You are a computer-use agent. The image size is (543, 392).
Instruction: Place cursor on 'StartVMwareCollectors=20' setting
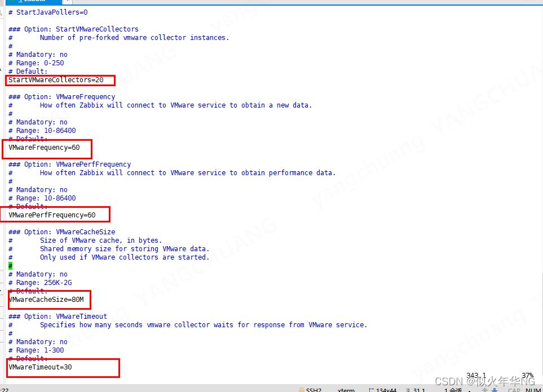coord(56,80)
